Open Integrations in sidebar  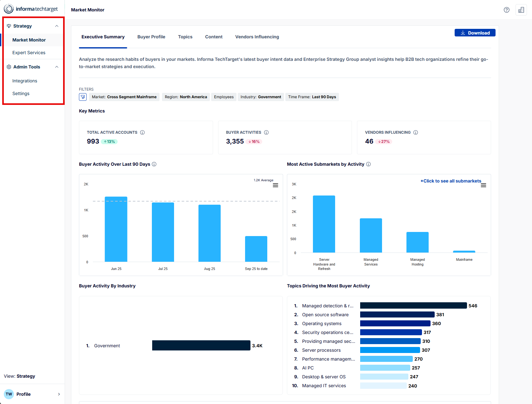click(x=25, y=81)
